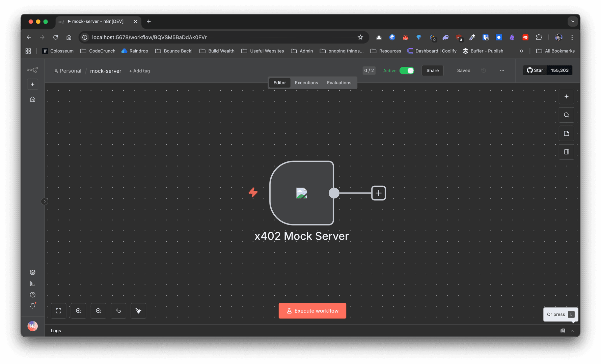The width and height of the screenshot is (601, 364).
Task: Open node search via magnifier icon on right
Action: [566, 115]
